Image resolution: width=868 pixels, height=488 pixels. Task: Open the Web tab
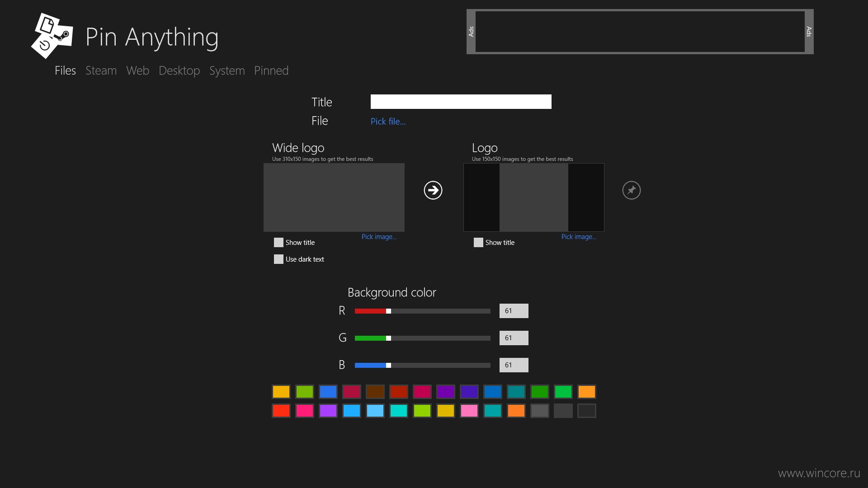[137, 70]
